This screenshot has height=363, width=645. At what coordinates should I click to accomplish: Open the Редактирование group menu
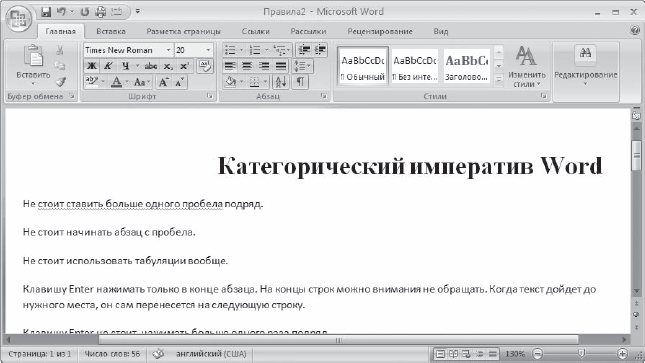pos(585,66)
